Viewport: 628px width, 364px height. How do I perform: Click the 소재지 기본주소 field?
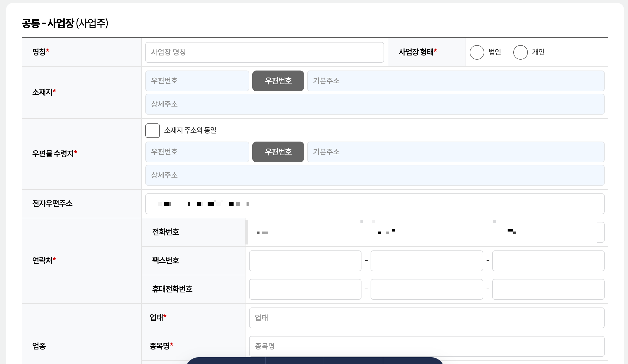[455, 81]
